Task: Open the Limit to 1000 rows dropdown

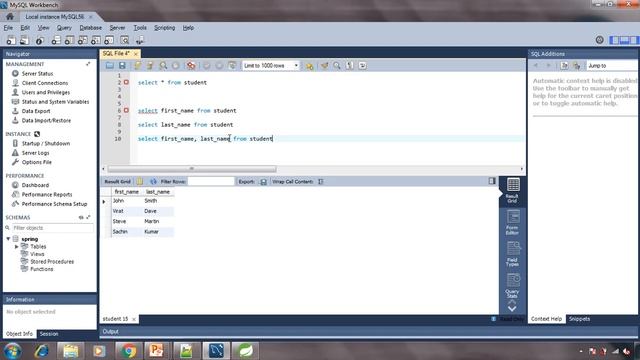Action: pyautogui.click(x=271, y=65)
